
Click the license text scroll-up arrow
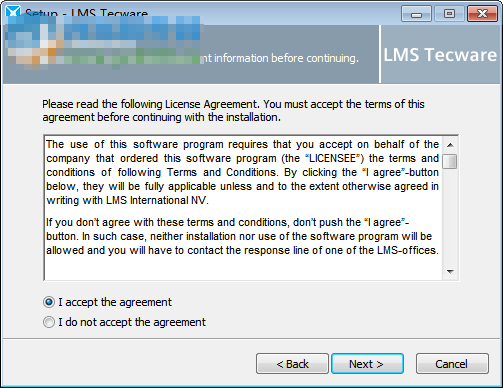coord(450,145)
